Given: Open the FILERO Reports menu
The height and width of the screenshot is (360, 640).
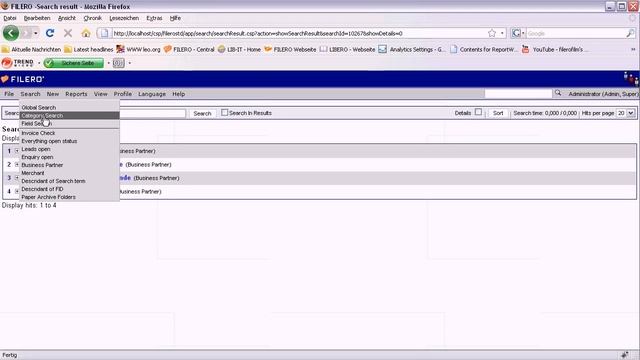Looking at the screenshot, I should tap(76, 94).
